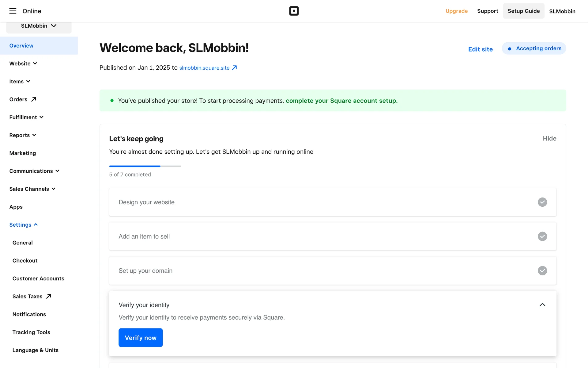Click arrow icon next to slmobbin.square.site

coord(234,68)
